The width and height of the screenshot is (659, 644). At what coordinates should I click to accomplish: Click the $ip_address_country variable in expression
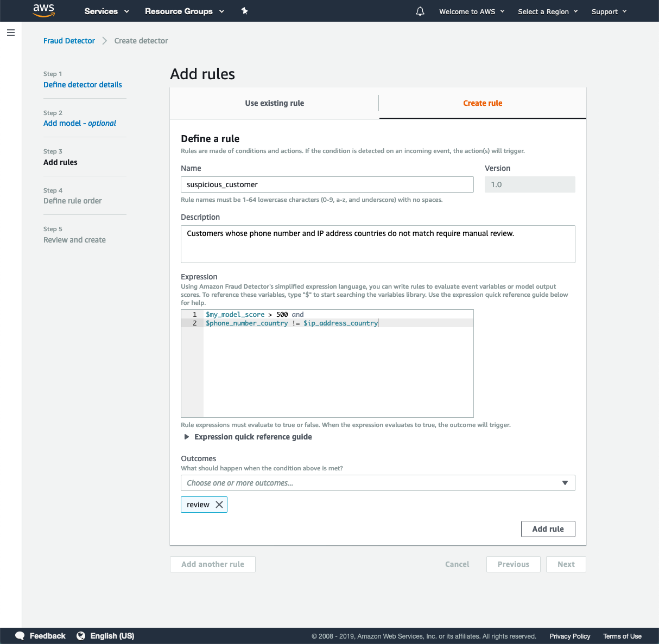pos(340,323)
